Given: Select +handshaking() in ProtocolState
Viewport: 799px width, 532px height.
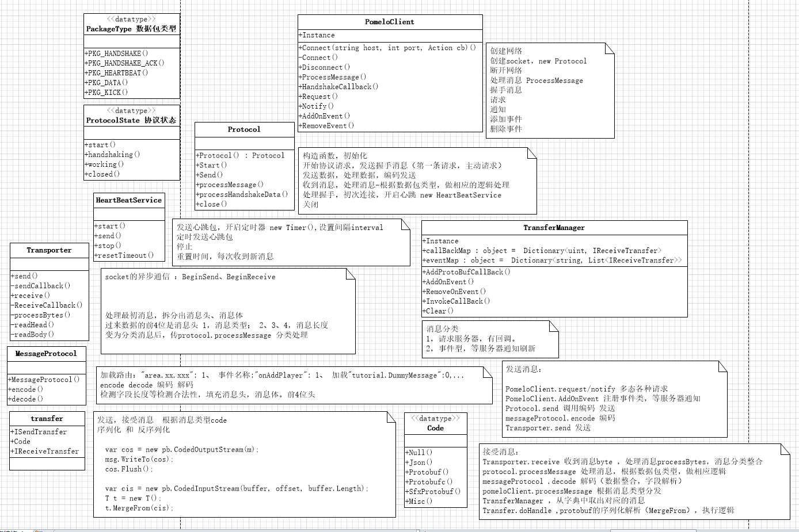Looking at the screenshot, I should (112, 155).
